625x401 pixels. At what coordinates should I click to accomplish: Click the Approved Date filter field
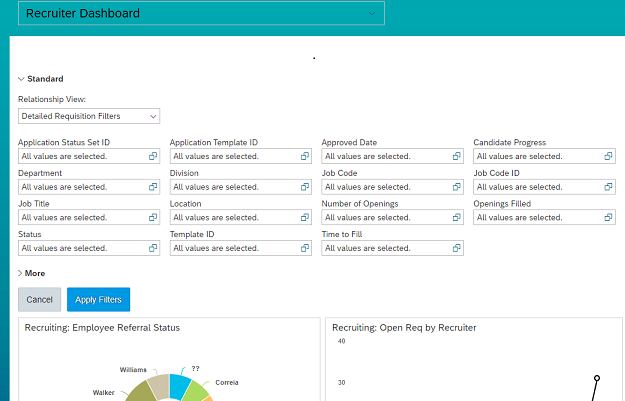coord(393,156)
